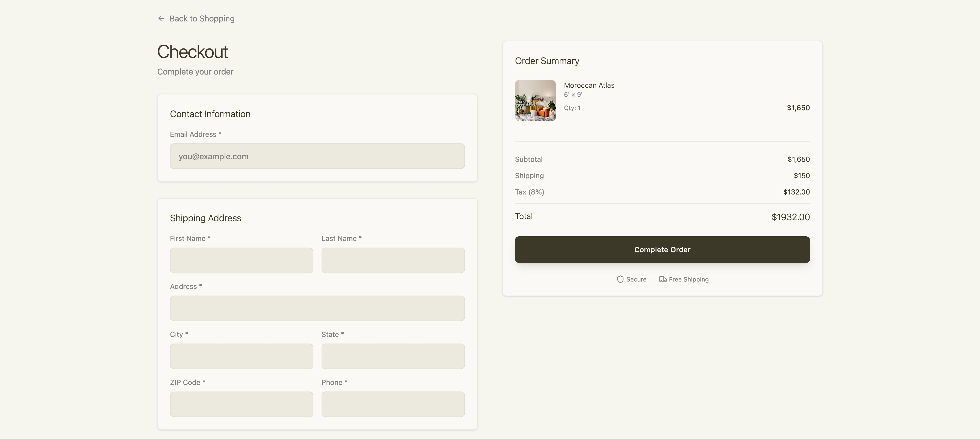Select the Last Name field
Viewport: 980px width, 439px height.
pyautogui.click(x=393, y=260)
